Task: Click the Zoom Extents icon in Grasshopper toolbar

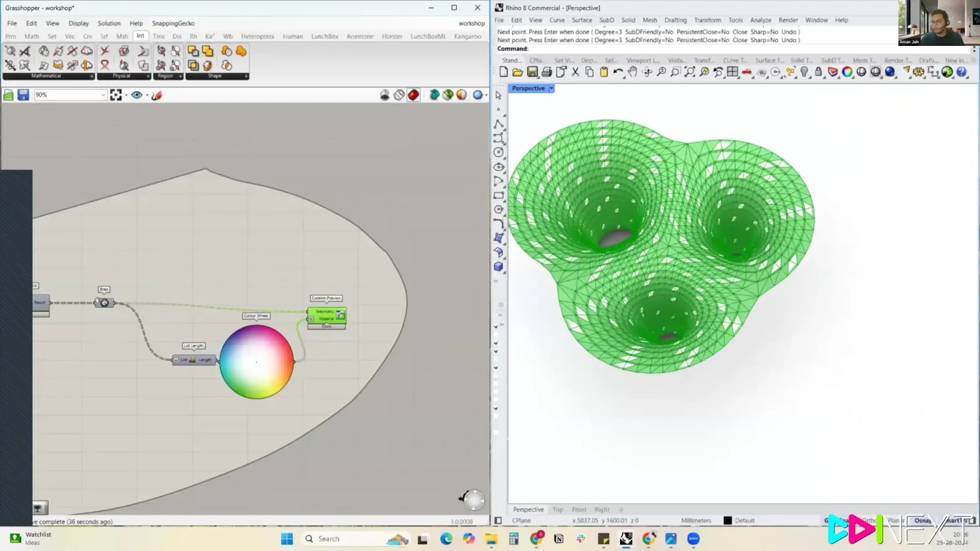Action: point(115,95)
